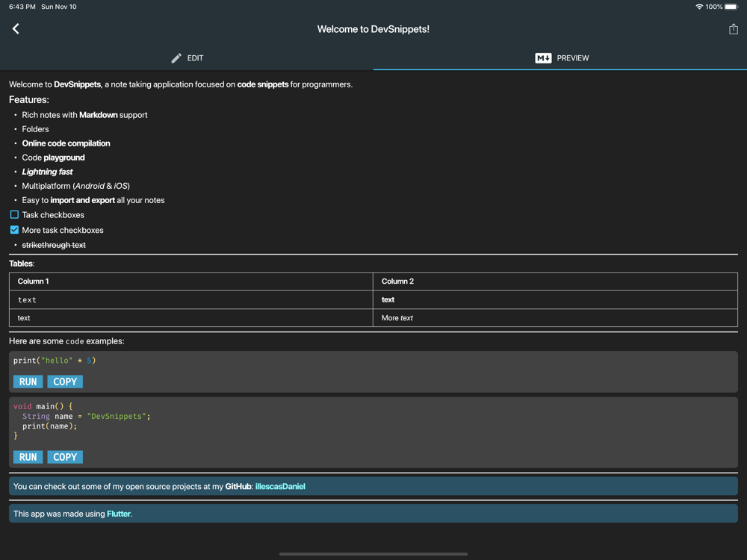Image resolution: width=747 pixels, height=560 pixels.
Task: Switch to the PREVIEW tab
Action: pos(560,58)
